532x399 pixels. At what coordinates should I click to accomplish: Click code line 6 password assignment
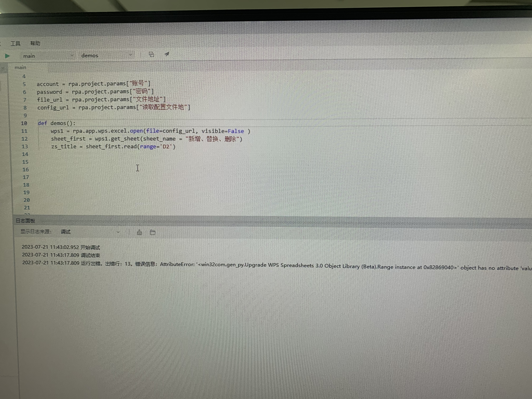coord(95,91)
